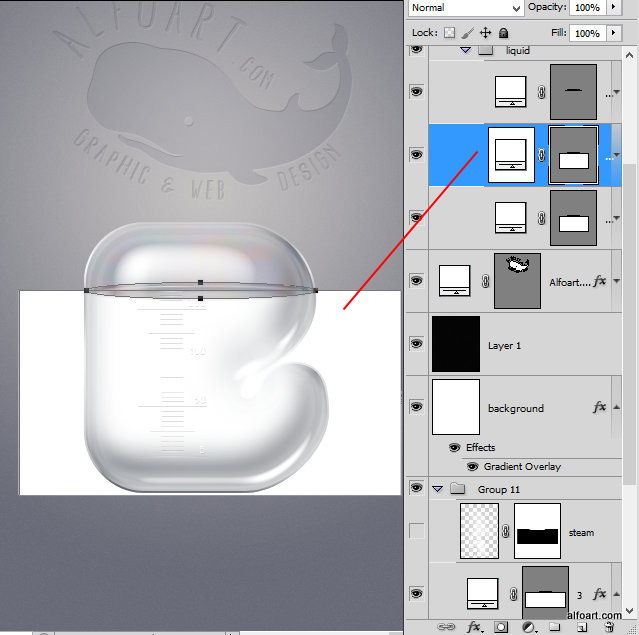Open the new adjustment layer icon menu
The height and width of the screenshot is (635, 639).
(x=529, y=627)
